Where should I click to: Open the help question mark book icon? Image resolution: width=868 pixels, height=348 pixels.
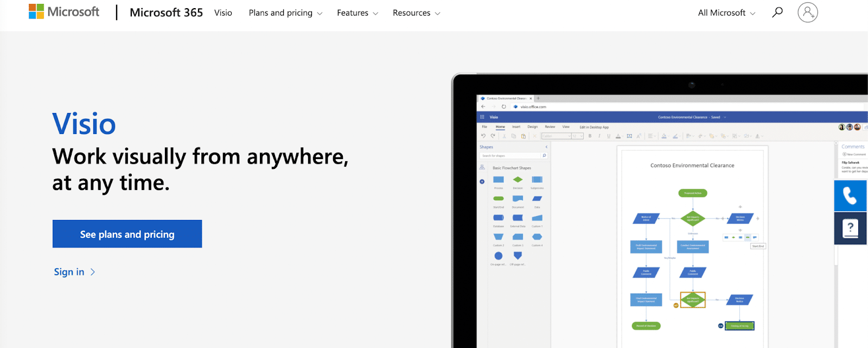[850, 228]
